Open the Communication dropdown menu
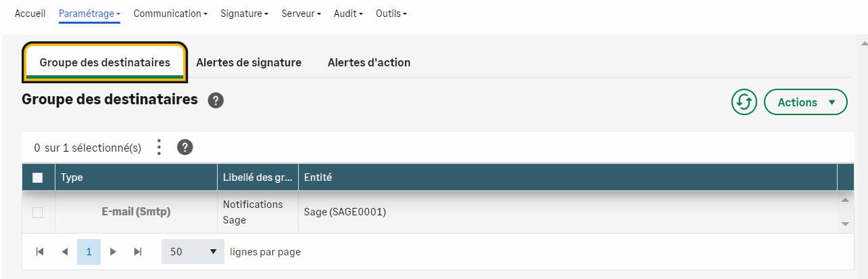This screenshot has height=279, width=868. click(170, 14)
